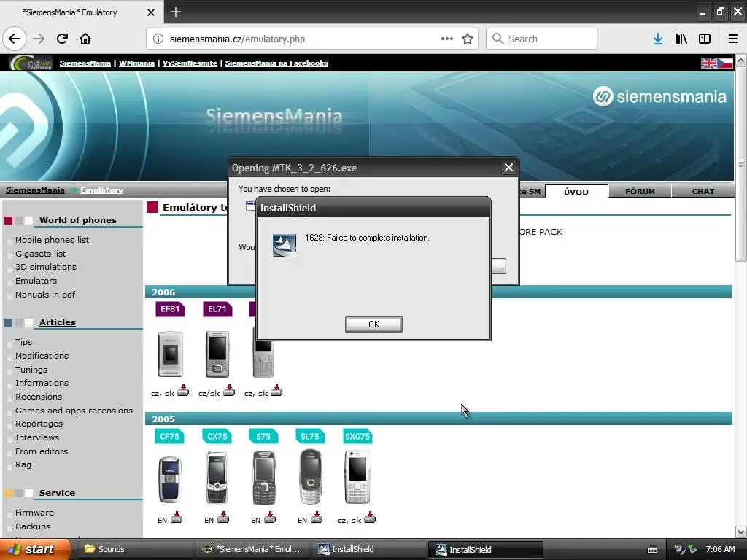Open the FÓRUM tab
The image size is (747, 560).
click(x=640, y=192)
